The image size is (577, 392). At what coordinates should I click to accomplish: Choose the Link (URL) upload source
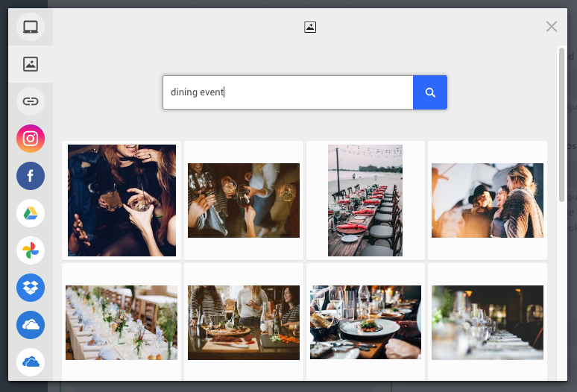coord(31,101)
